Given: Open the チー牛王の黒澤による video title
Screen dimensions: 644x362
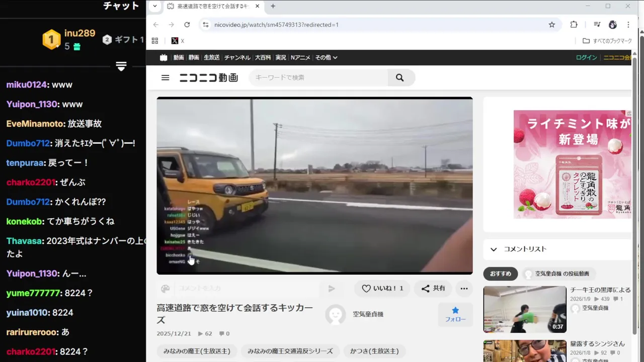Looking at the screenshot, I should [600, 290].
